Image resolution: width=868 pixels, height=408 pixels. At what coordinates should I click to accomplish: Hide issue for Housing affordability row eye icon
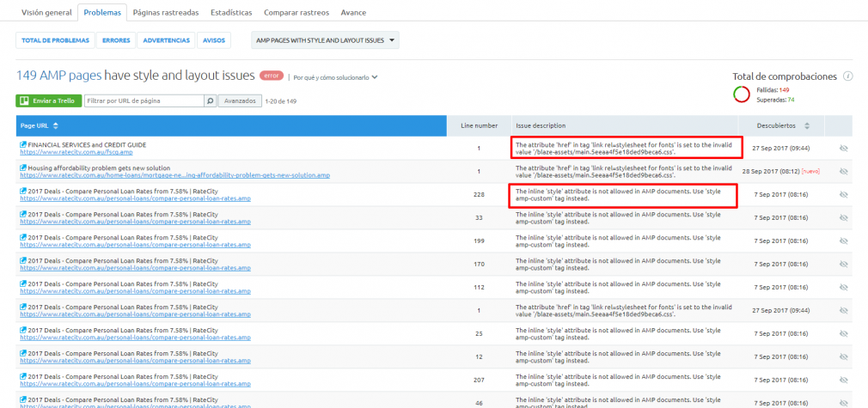point(844,172)
